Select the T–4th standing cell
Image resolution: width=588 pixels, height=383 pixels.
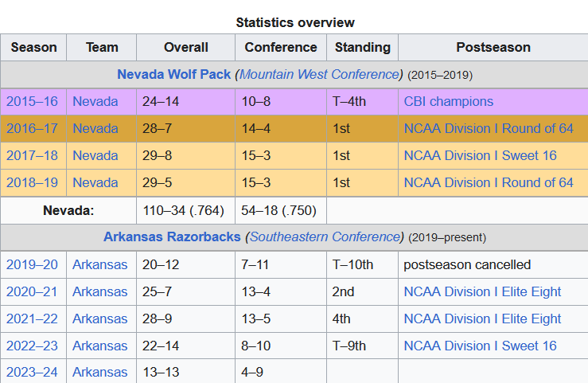[362, 101]
